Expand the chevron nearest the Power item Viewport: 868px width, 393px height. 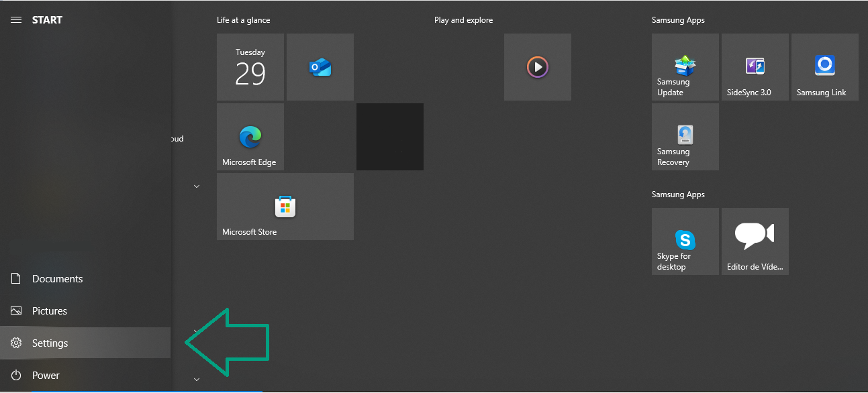point(197,380)
